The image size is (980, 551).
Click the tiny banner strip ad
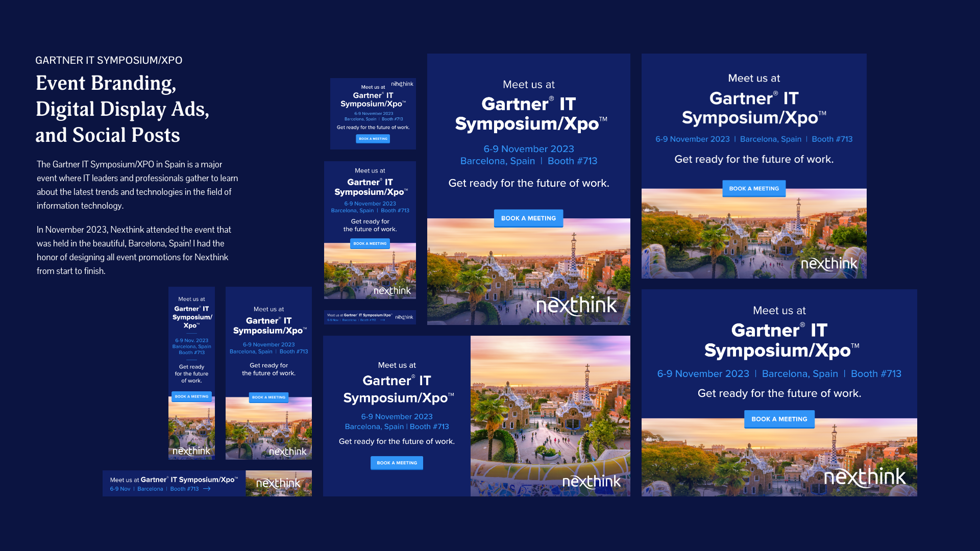click(370, 317)
